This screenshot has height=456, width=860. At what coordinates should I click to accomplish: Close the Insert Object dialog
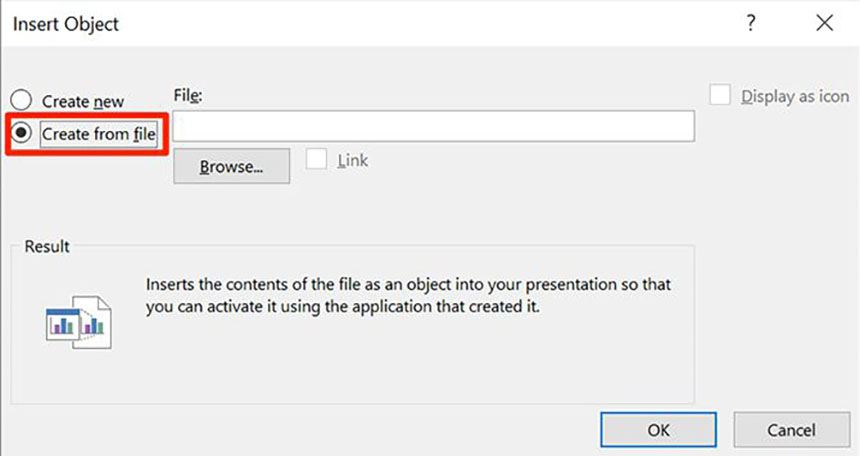coord(824,24)
